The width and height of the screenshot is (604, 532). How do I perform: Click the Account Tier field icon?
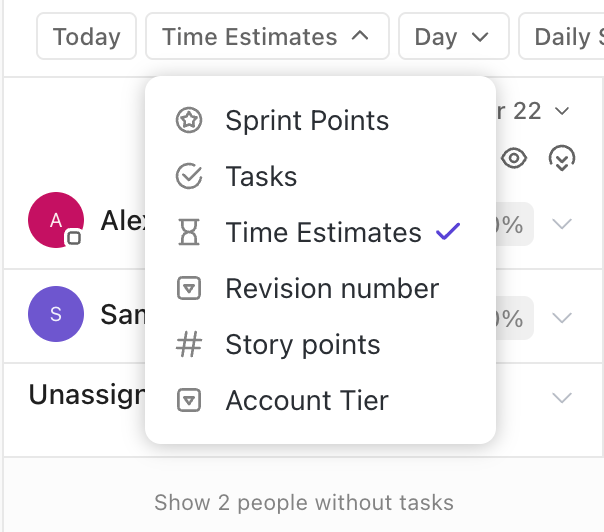(x=188, y=401)
